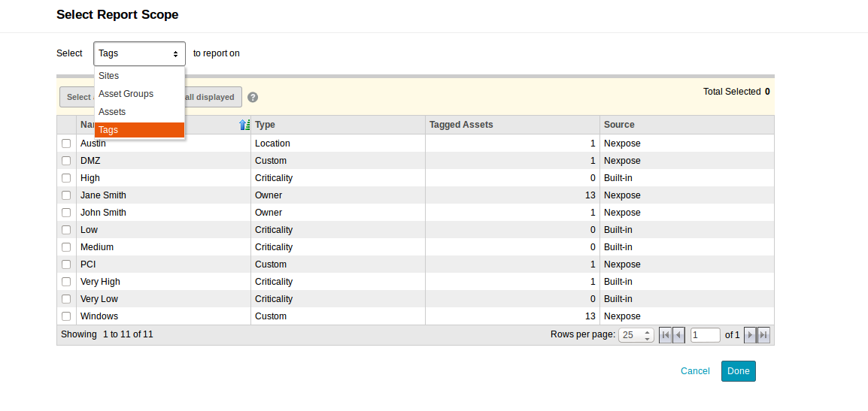Go to the next page of results
The height and width of the screenshot is (411, 868).
coord(750,335)
